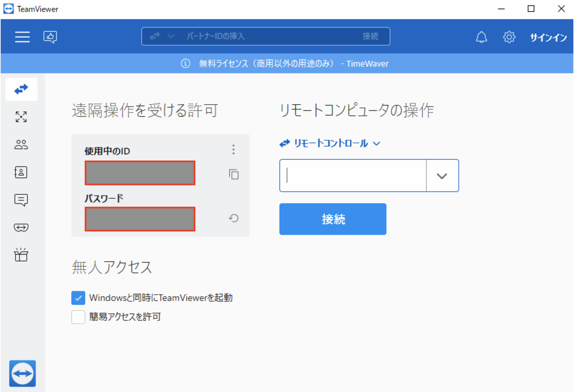Select the Remote Control sidebar icon

pos(21,89)
